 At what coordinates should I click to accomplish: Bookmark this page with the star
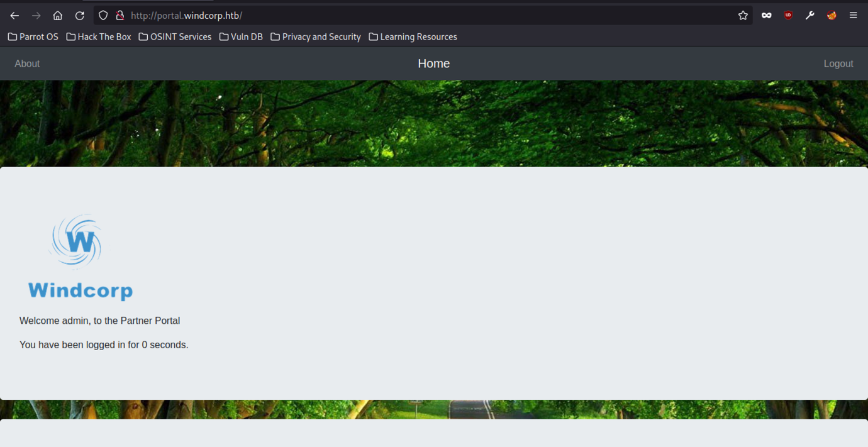point(743,16)
